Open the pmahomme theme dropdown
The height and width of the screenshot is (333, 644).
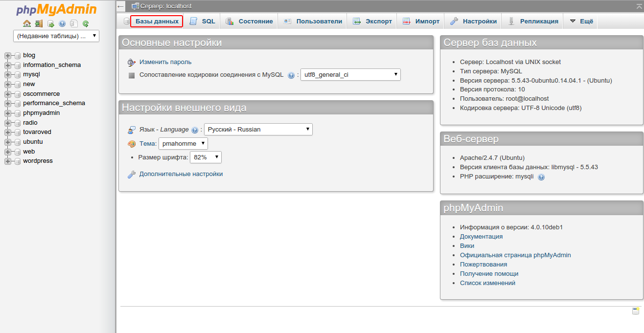tap(183, 144)
